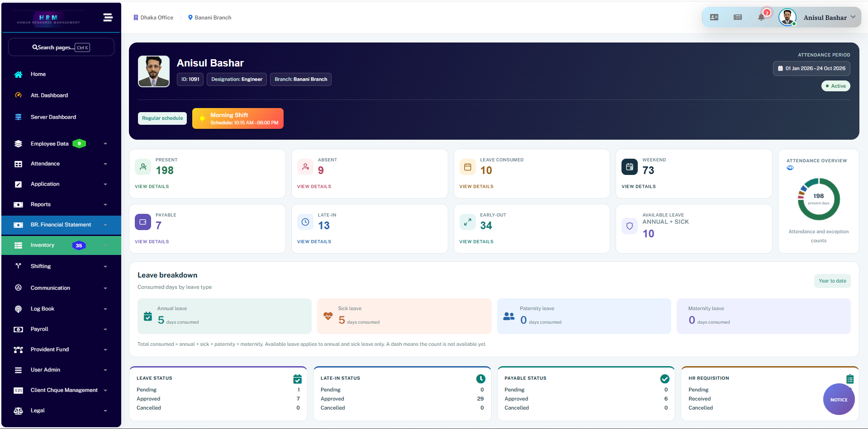Click the Year to date button
868x429 pixels.
832,281
